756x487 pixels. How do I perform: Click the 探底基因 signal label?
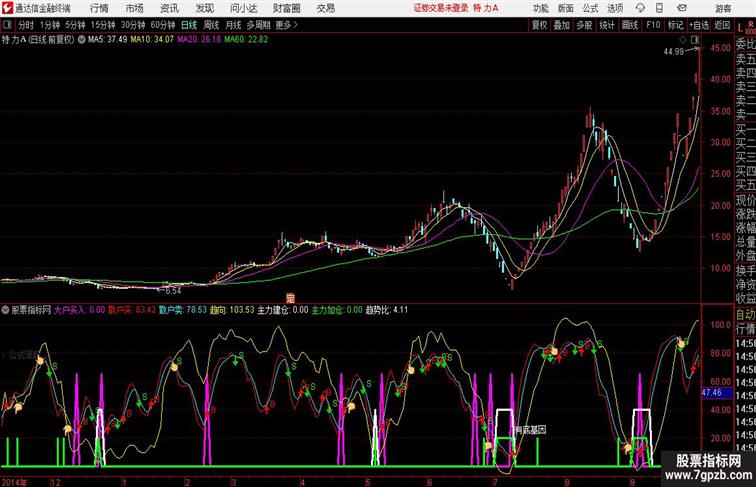click(x=531, y=430)
